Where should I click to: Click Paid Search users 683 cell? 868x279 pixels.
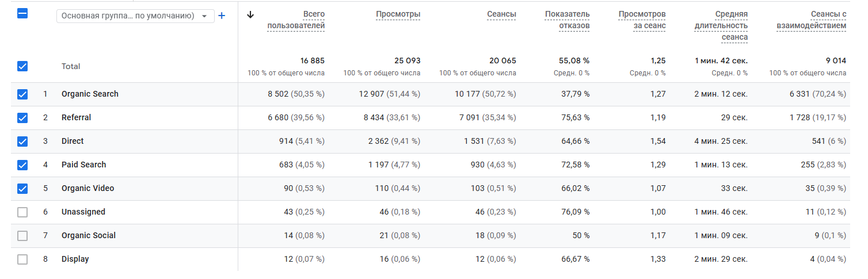[302, 165]
